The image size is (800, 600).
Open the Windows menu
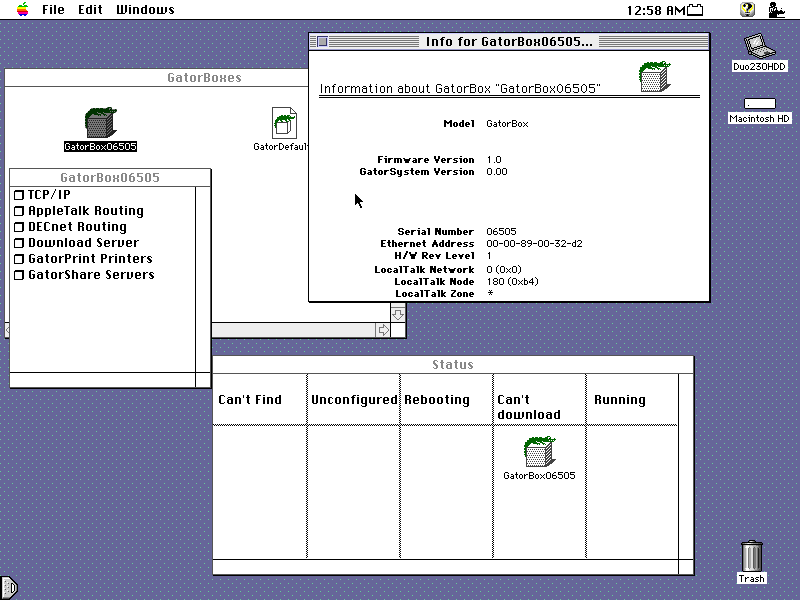coord(145,10)
